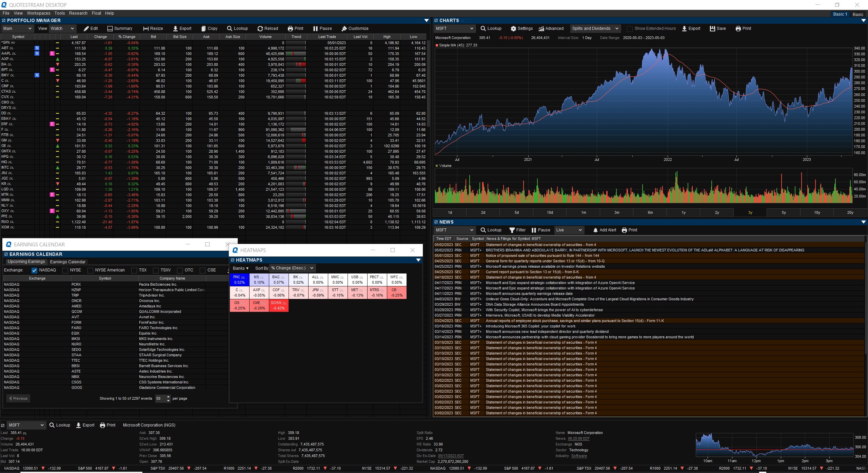Open the News Live mode dropdown
Image resolution: width=868 pixels, height=473 pixels.
(x=569, y=230)
